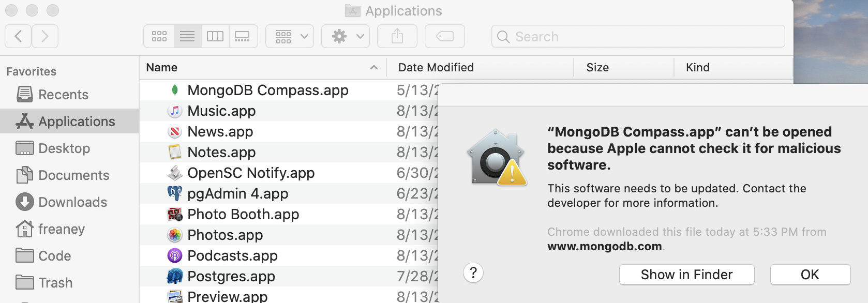Image resolution: width=868 pixels, height=303 pixels.
Task: Open the Action gear dropdown menu
Action: [346, 36]
